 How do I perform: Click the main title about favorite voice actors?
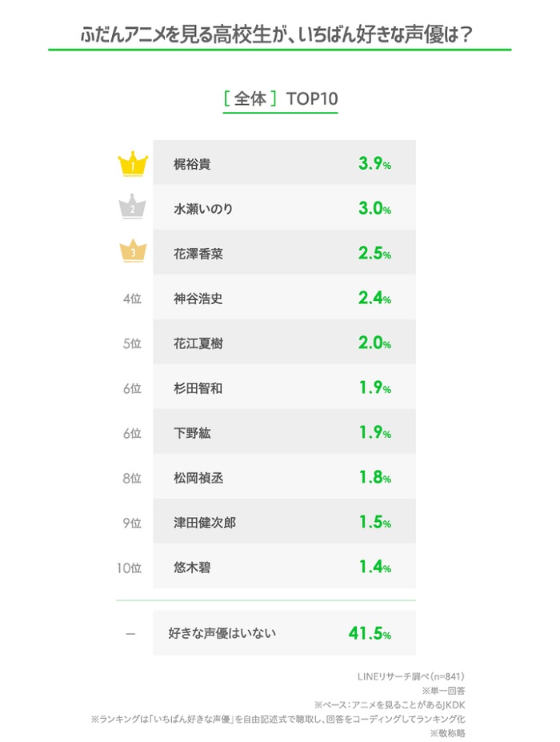click(x=279, y=35)
